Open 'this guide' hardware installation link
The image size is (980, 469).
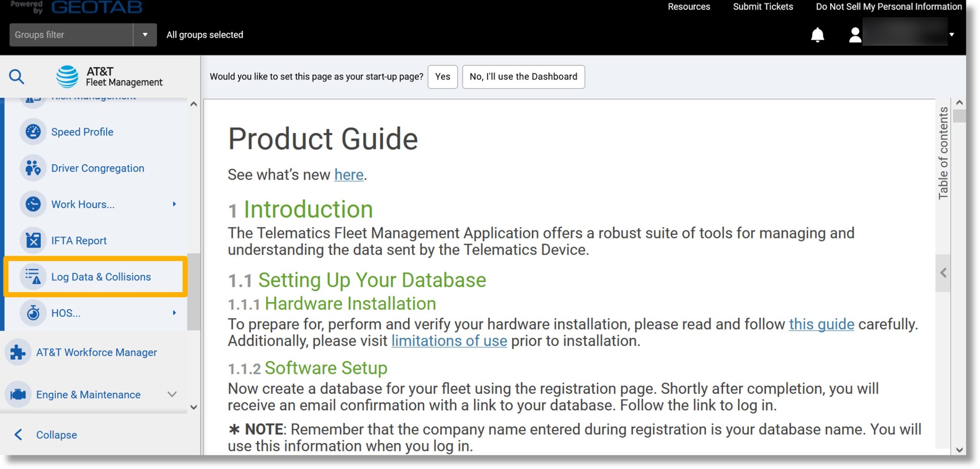[x=821, y=324]
